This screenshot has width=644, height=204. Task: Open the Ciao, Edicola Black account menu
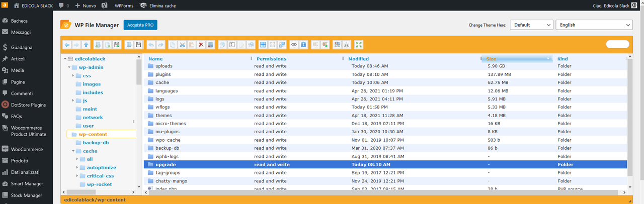tap(616, 6)
